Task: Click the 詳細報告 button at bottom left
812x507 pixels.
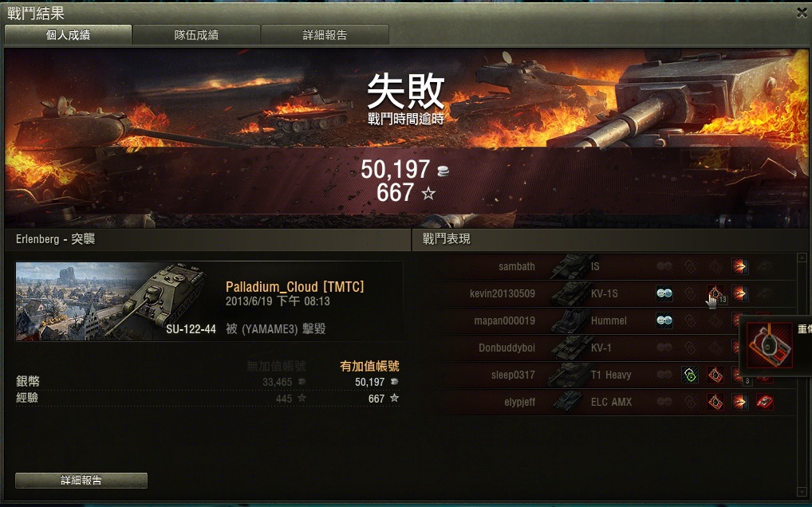Action: [81, 480]
